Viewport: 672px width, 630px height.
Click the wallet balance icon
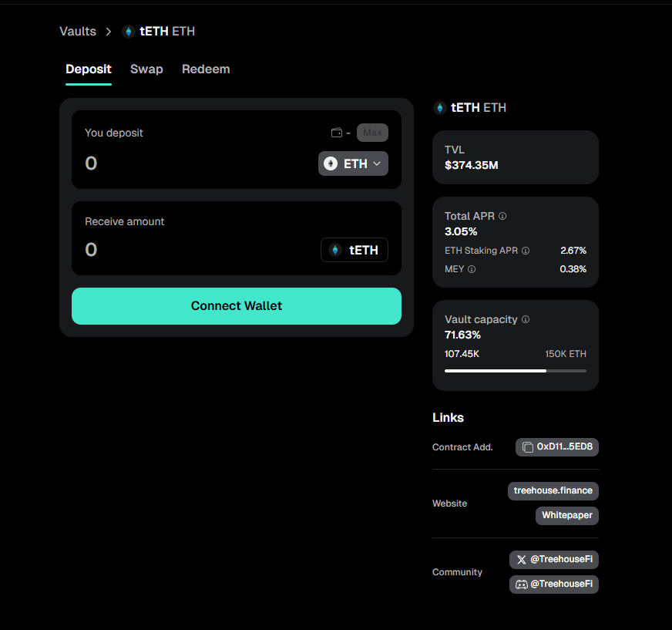click(337, 133)
